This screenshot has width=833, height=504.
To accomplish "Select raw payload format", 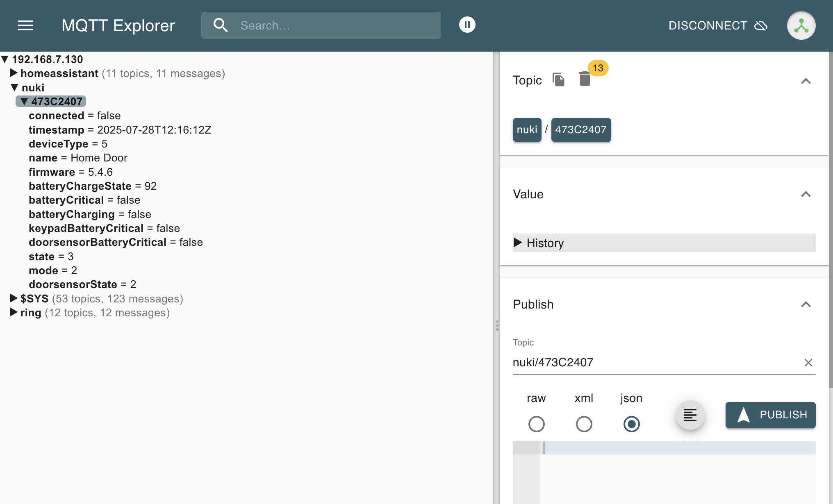I will coord(536,424).
